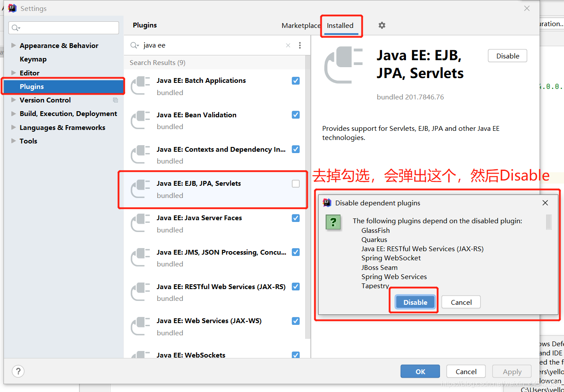Select Keymap in settings tree

(33, 59)
